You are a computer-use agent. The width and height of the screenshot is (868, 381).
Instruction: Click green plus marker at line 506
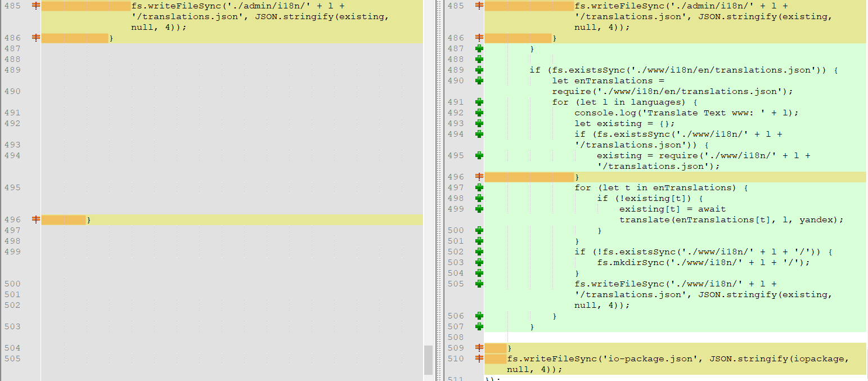479,316
